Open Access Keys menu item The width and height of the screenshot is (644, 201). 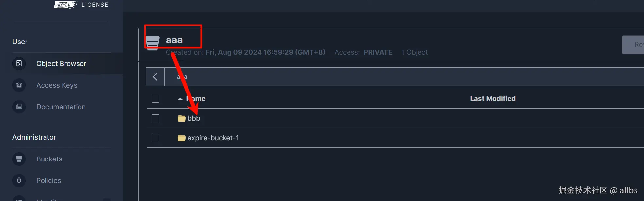click(57, 85)
